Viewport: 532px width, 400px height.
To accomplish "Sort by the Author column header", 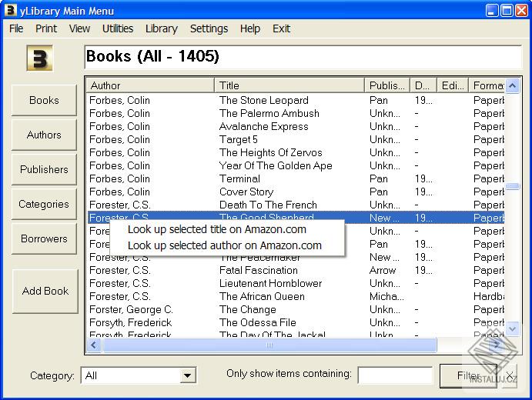I will coord(150,85).
